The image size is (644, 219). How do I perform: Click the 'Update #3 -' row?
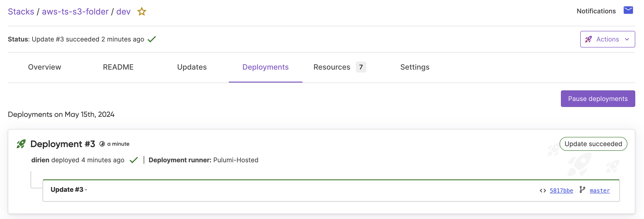pos(331,190)
